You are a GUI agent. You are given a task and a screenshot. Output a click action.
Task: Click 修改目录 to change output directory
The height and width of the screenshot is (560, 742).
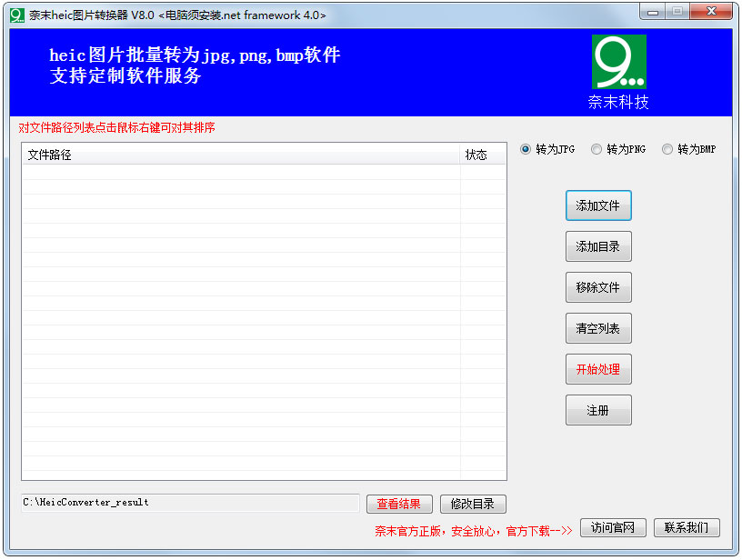pyautogui.click(x=473, y=504)
